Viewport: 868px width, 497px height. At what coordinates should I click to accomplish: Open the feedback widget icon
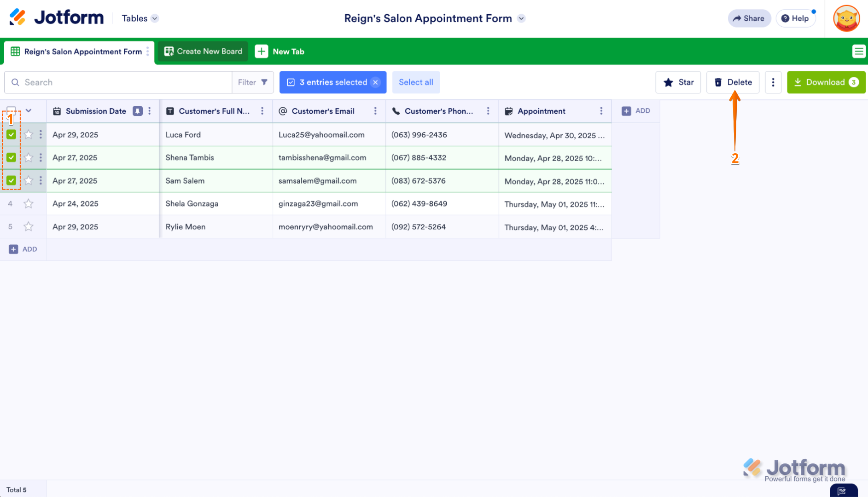(x=843, y=491)
